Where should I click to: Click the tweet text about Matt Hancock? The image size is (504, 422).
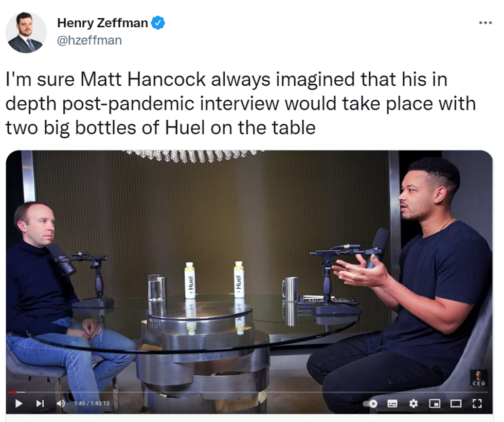point(241,103)
